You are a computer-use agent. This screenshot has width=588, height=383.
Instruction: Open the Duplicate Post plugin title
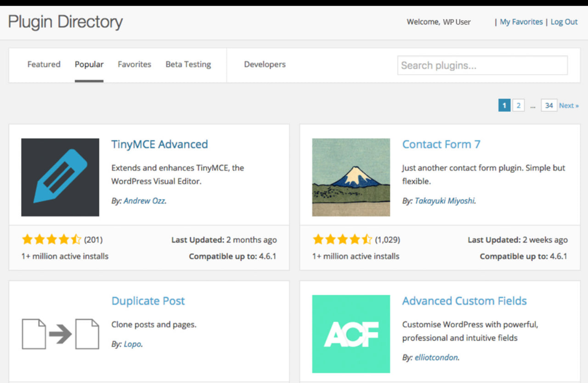pos(148,301)
